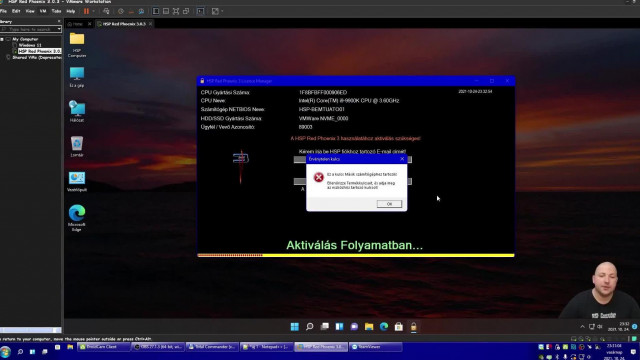This screenshot has height=360, width=640.
Task: Select the Hálózat desktop icon
Action: [77, 111]
